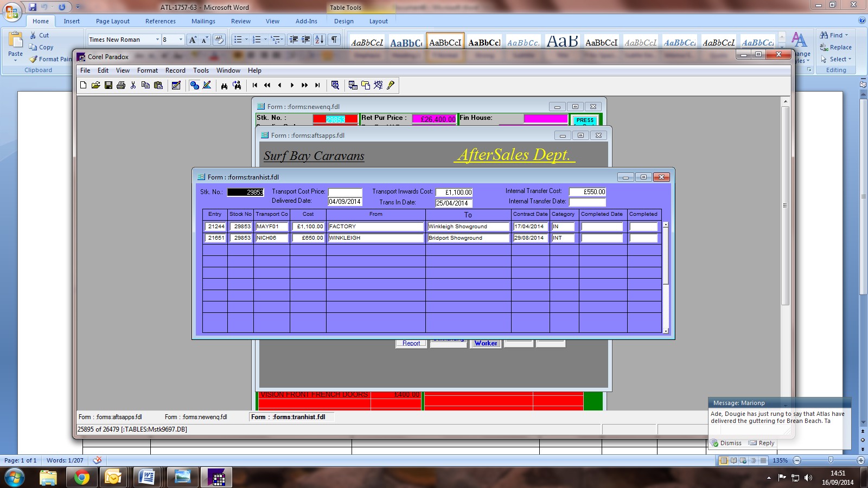Open the Paradox Window menu

[x=228, y=70]
